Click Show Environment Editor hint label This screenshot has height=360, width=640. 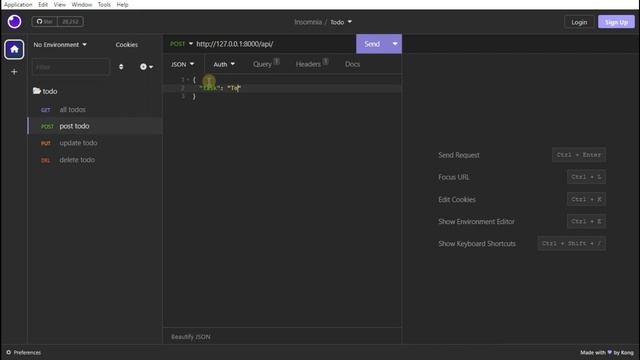point(476,222)
